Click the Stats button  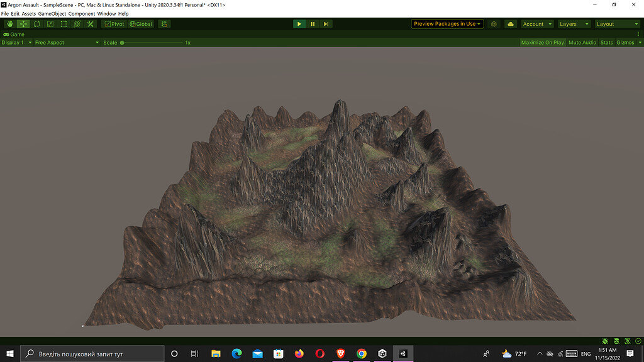tap(606, 43)
